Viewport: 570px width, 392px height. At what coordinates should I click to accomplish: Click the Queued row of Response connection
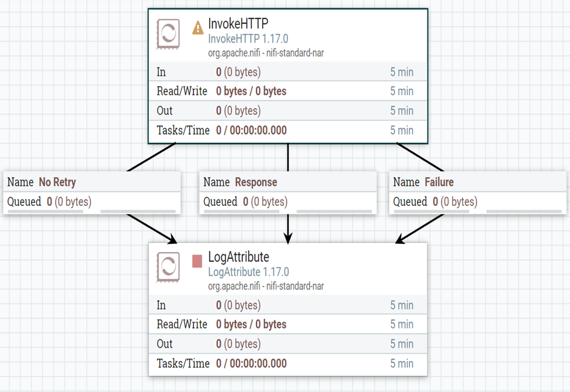288,202
